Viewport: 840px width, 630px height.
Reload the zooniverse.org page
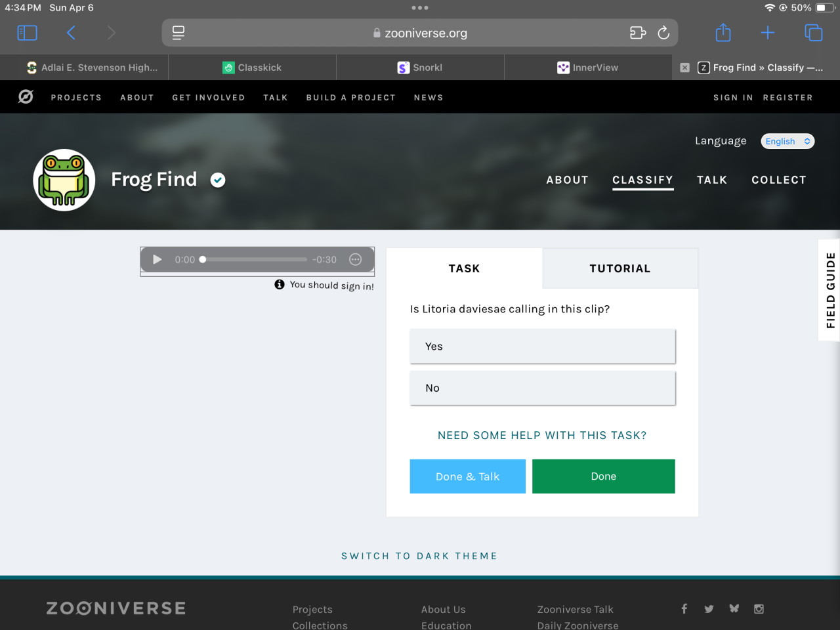[663, 33]
